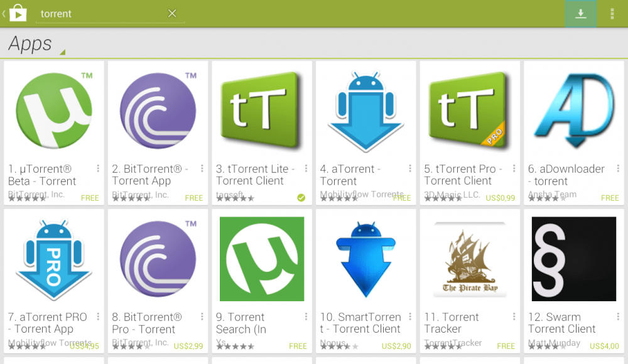This screenshot has height=364, width=628.
Task: Expand the Apps category dropdown
Action: click(x=36, y=44)
